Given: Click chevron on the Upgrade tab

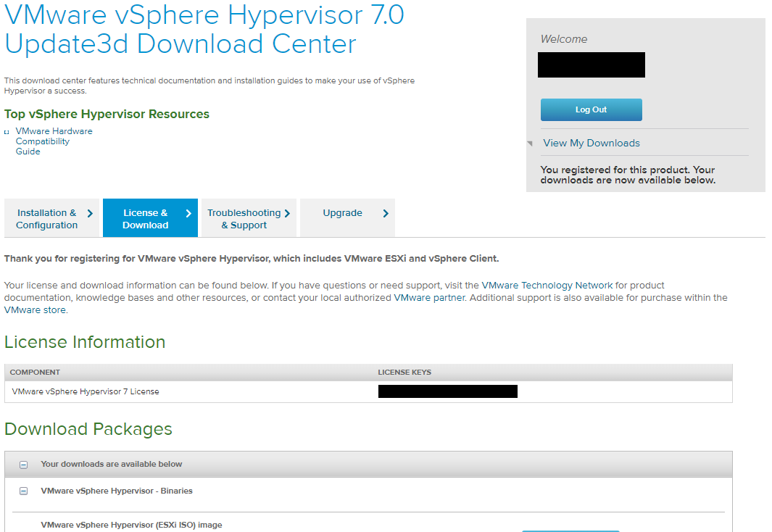Looking at the screenshot, I should [386, 214].
